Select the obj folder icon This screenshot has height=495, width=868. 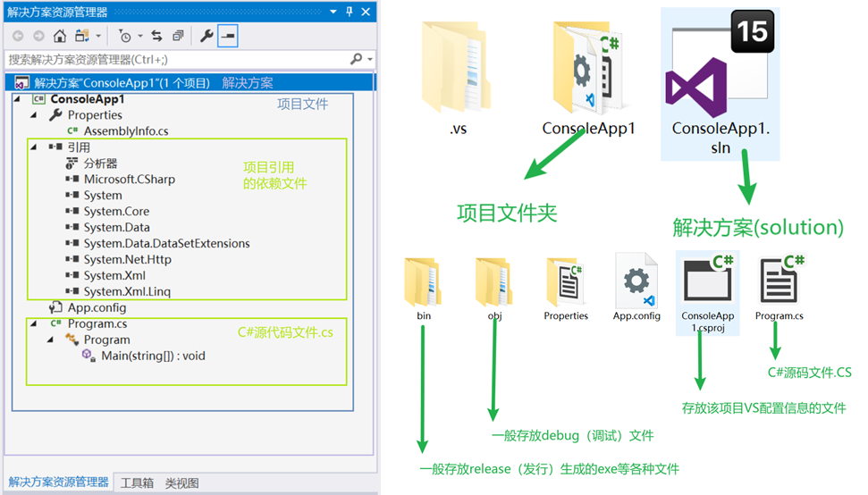[493, 282]
